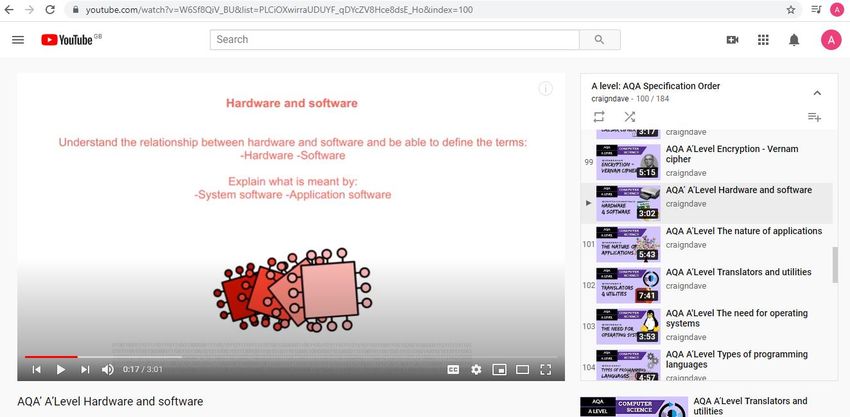The width and height of the screenshot is (850, 417).
Task: Open the Chrome profile avatar in the toolbar
Action: coord(837,9)
